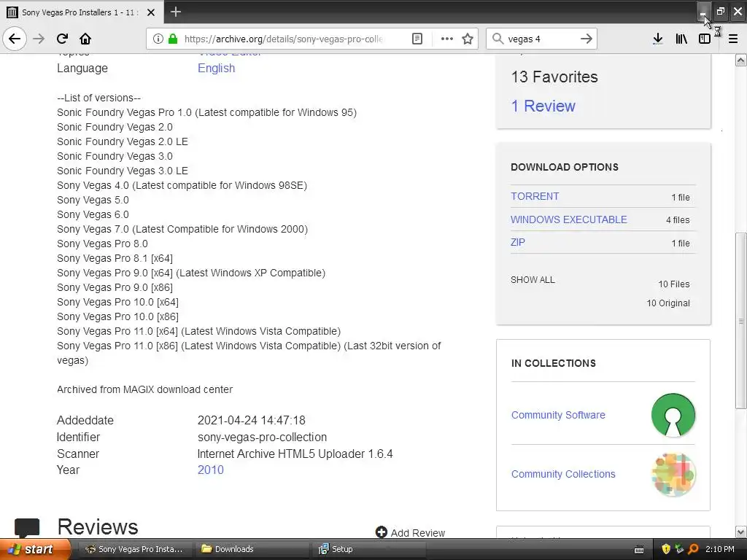Click SHOW ALL download files
The width and height of the screenshot is (747, 560).
point(533,279)
